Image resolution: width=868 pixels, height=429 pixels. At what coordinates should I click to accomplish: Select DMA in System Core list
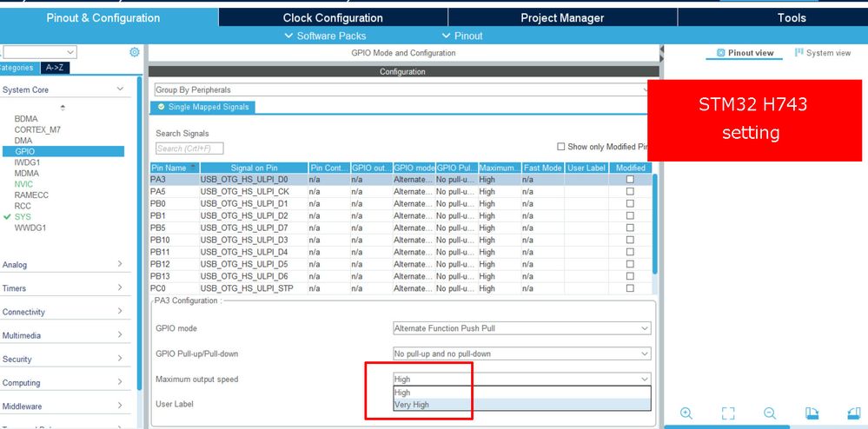tap(23, 141)
